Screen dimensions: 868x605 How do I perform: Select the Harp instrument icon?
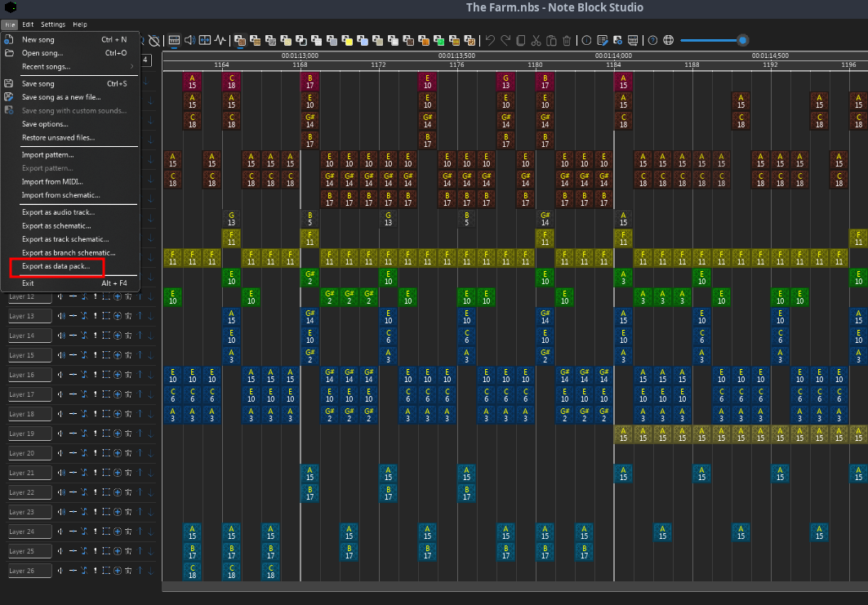click(x=240, y=40)
